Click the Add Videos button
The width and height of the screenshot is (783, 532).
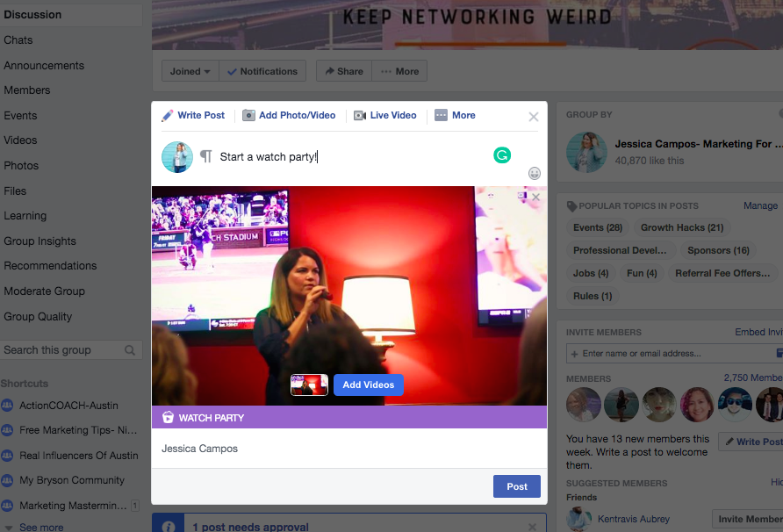(369, 385)
